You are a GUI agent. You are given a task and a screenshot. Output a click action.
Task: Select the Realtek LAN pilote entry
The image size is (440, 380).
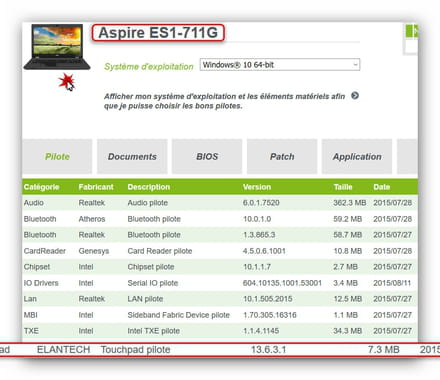coord(220,299)
